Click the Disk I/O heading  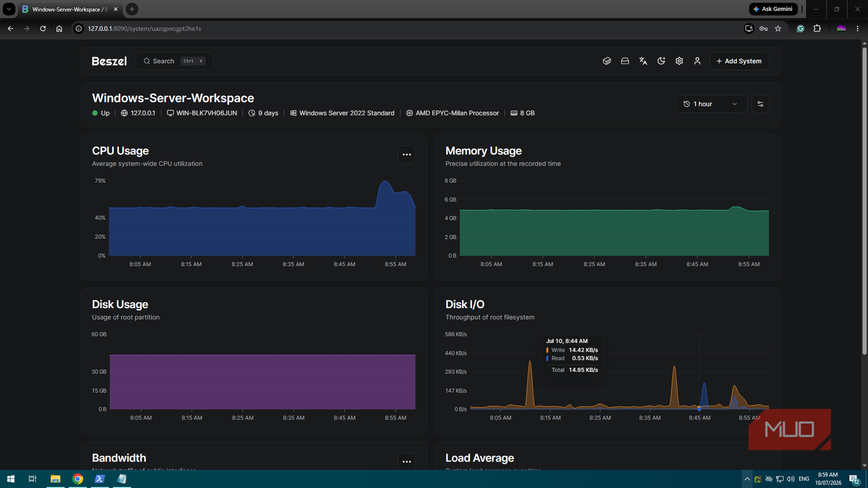point(465,304)
